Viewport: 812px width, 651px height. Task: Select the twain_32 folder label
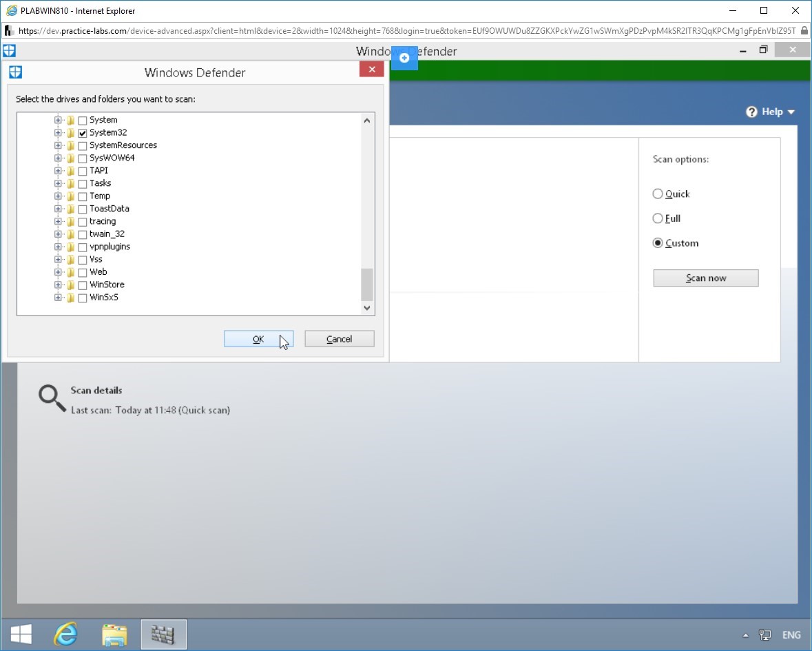pos(107,234)
